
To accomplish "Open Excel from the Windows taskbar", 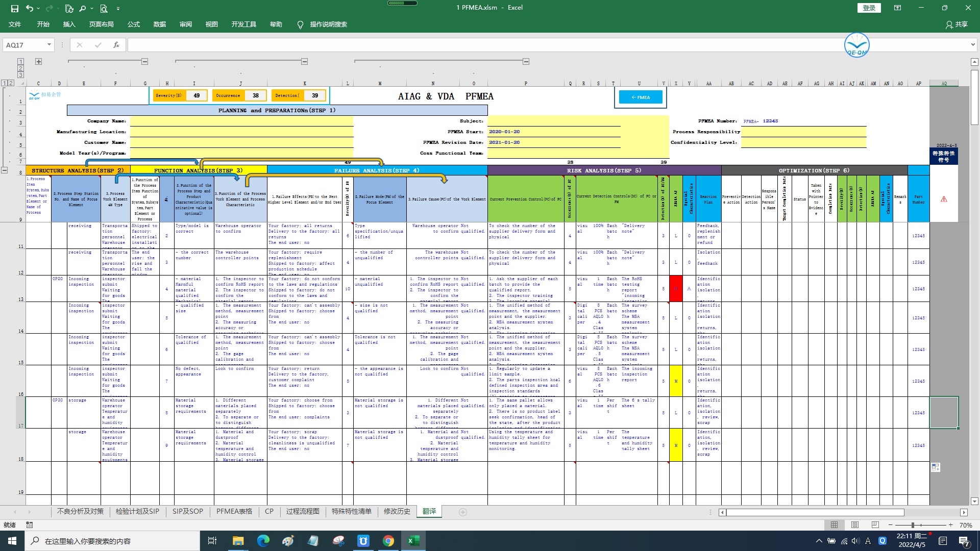I will click(413, 541).
